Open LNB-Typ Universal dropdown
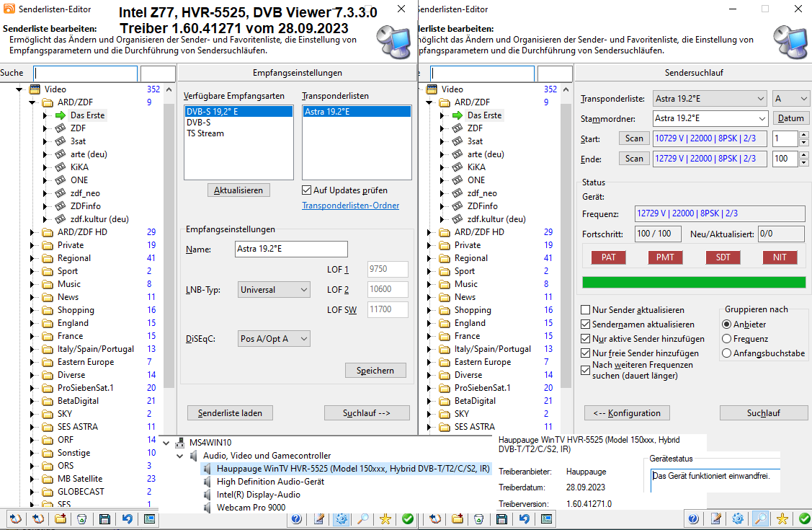 274,290
